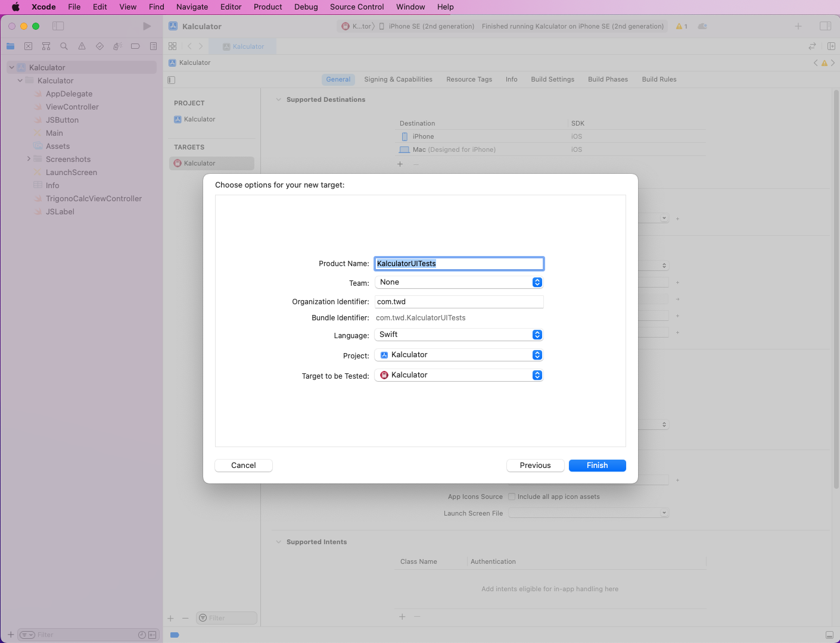Click the editor vertical scrollbar
The height and width of the screenshot is (643, 840).
tap(836, 289)
